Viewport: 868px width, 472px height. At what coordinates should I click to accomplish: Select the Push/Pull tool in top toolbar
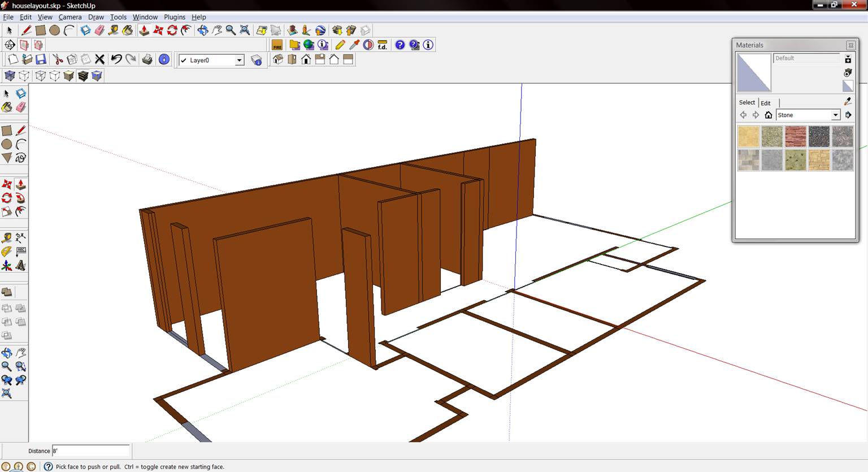click(x=144, y=31)
